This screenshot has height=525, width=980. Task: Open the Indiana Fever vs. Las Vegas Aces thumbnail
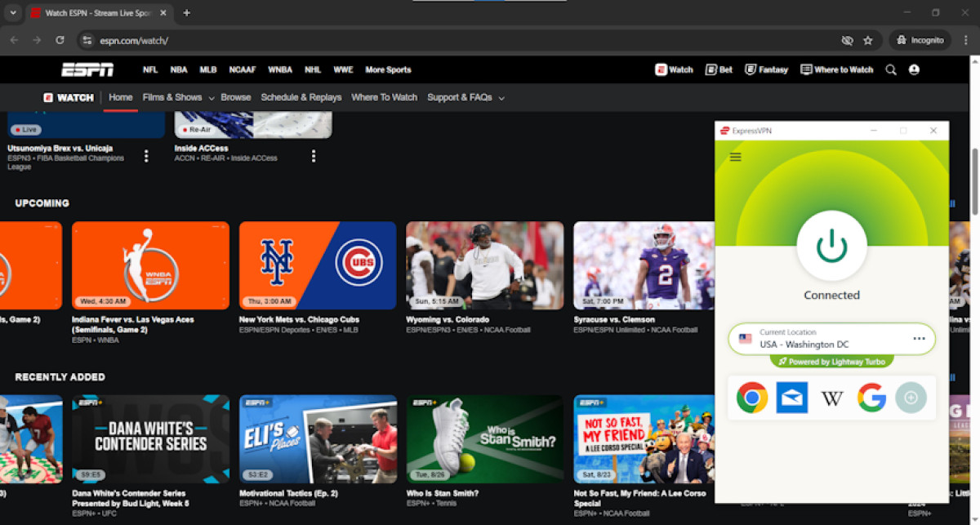pyautogui.click(x=150, y=265)
